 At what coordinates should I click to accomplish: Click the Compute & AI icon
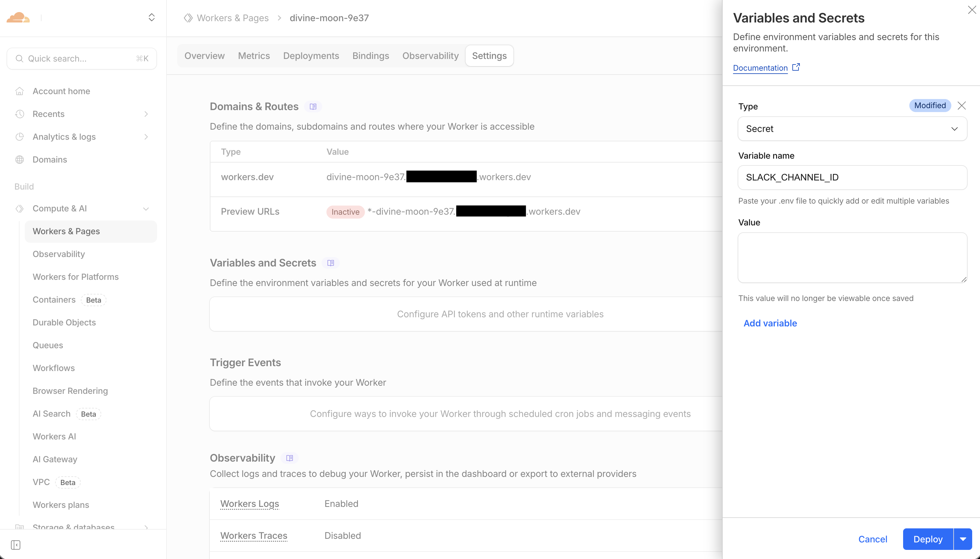point(20,208)
